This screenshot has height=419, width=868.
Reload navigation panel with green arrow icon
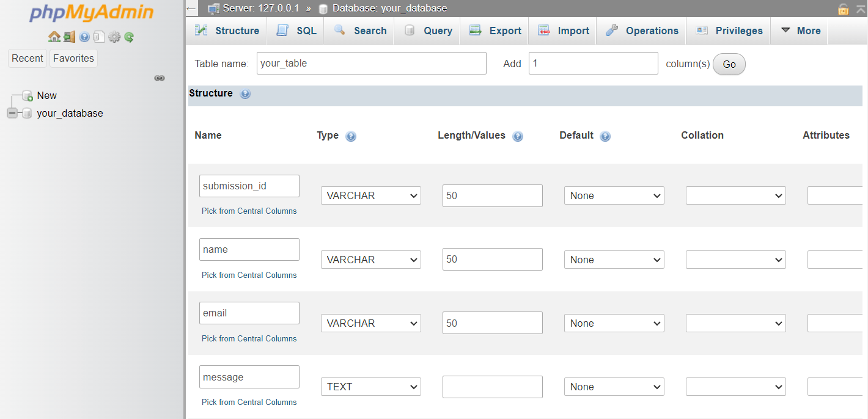pos(129,37)
